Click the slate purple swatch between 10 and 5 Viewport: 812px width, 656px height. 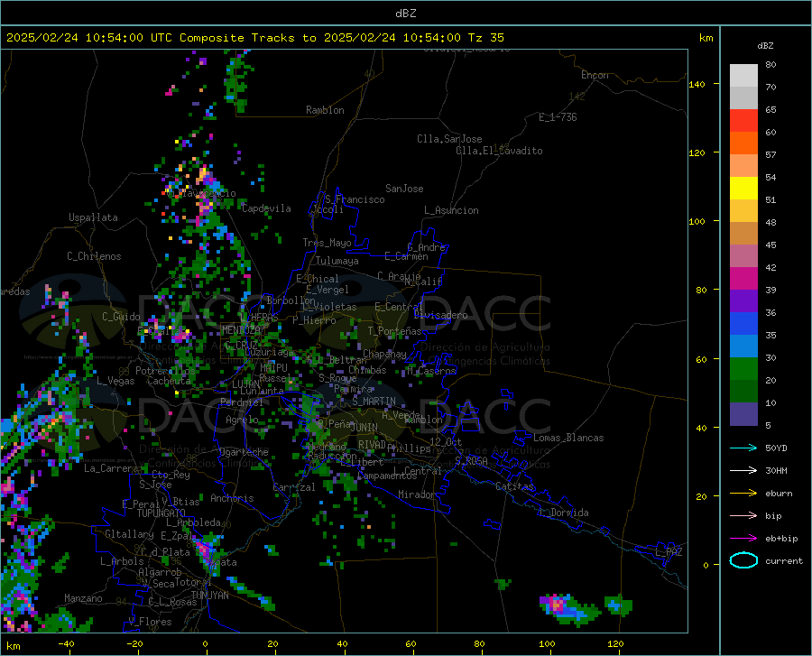tap(743, 414)
